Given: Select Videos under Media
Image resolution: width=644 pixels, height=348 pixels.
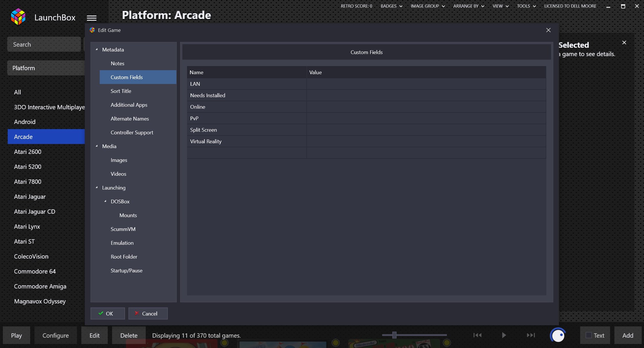Looking at the screenshot, I should [118, 174].
